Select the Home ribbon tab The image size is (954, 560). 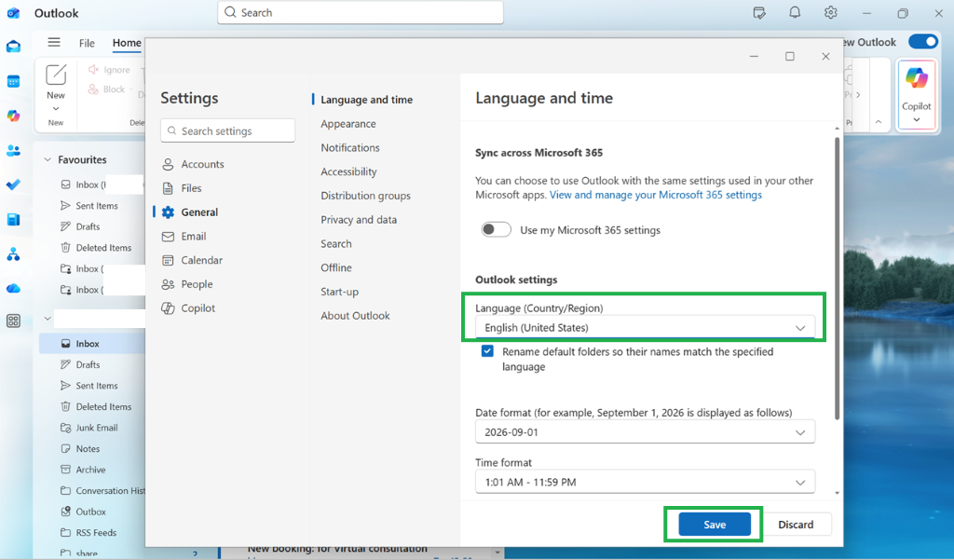tap(127, 43)
